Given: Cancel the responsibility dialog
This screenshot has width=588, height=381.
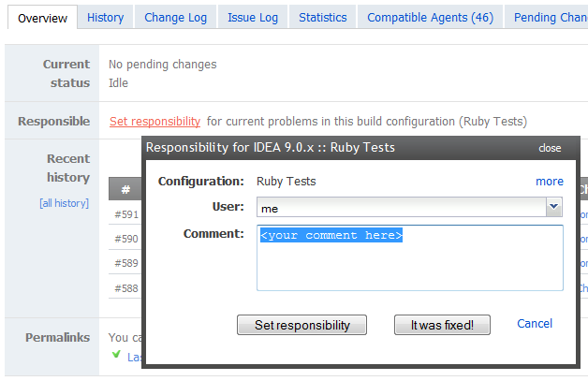Looking at the screenshot, I should (x=535, y=324).
